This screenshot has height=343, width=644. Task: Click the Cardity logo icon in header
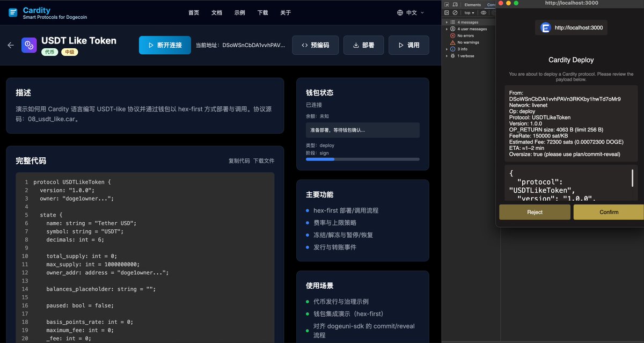point(13,12)
